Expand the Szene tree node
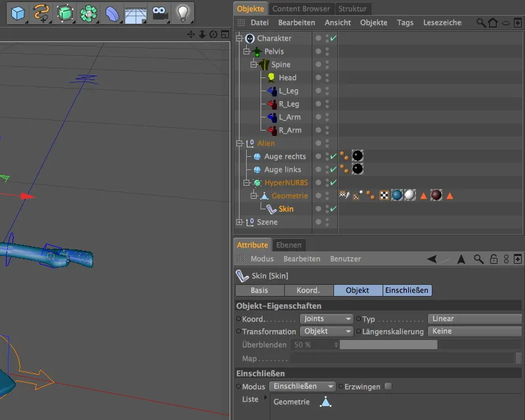Screen dimensions: 525x420 coord(240,222)
